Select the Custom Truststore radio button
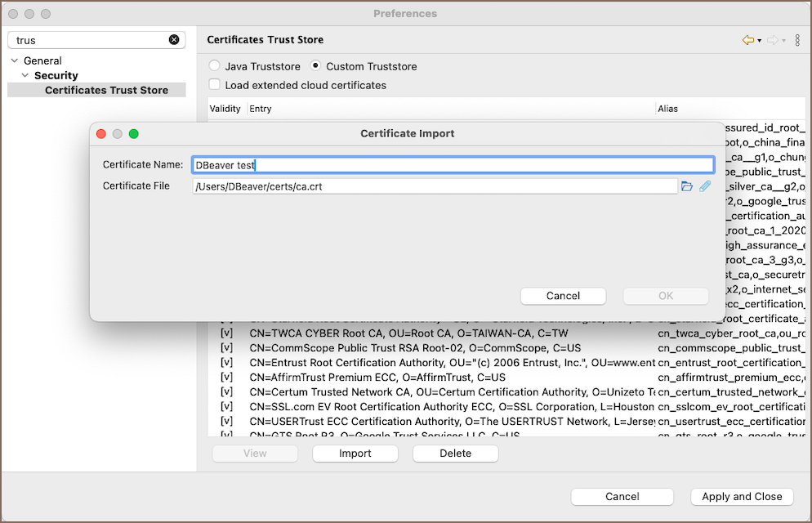812x523 pixels. point(315,66)
